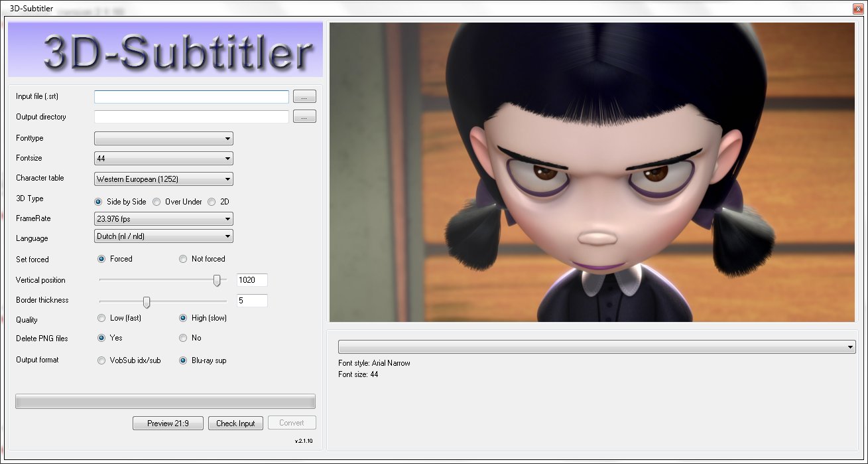
Task: Click the v.2.1.10 version label
Action: pyautogui.click(x=303, y=441)
